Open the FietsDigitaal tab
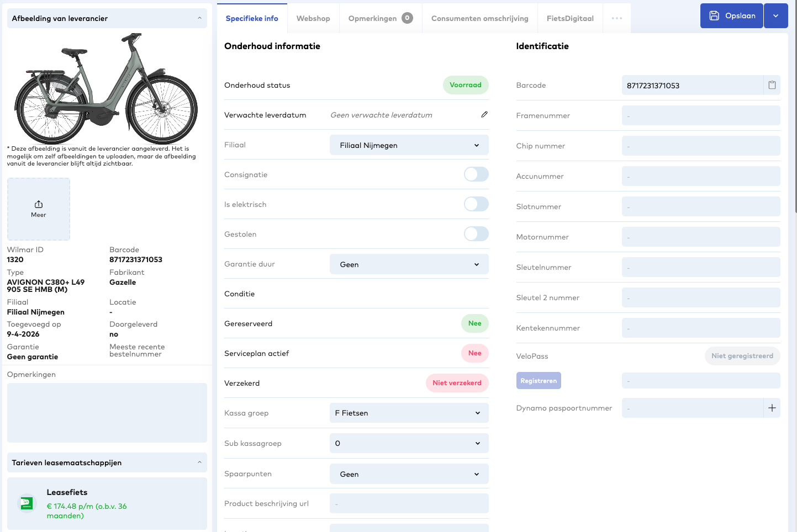The height and width of the screenshot is (532, 797). 570,18
